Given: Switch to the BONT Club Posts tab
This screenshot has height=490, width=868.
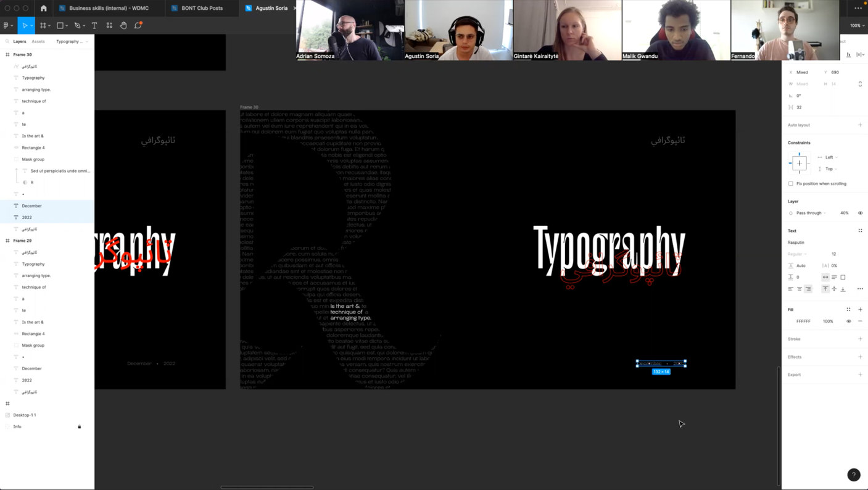Looking at the screenshot, I should (202, 8).
